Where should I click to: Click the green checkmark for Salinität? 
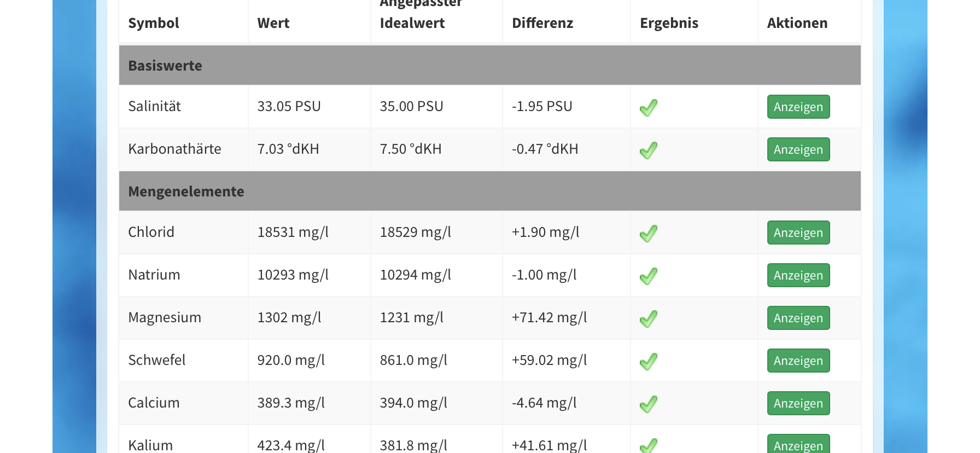pyautogui.click(x=649, y=107)
